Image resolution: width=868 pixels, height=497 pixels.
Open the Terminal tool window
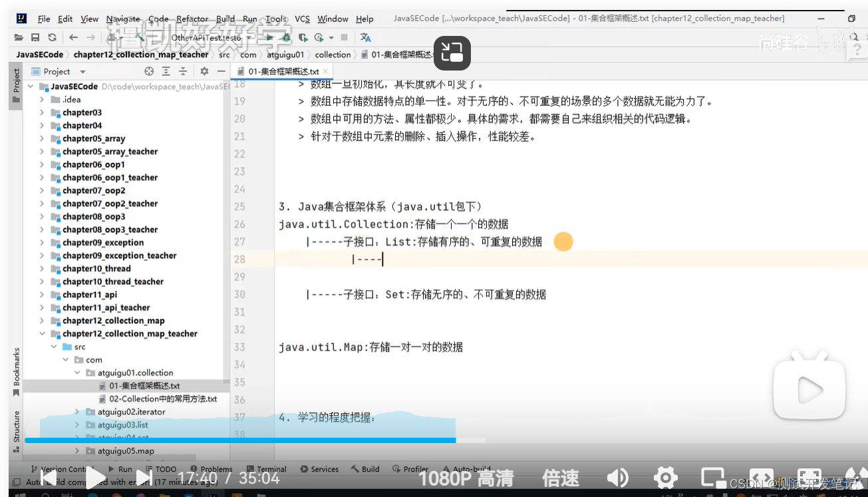pyautogui.click(x=266, y=469)
